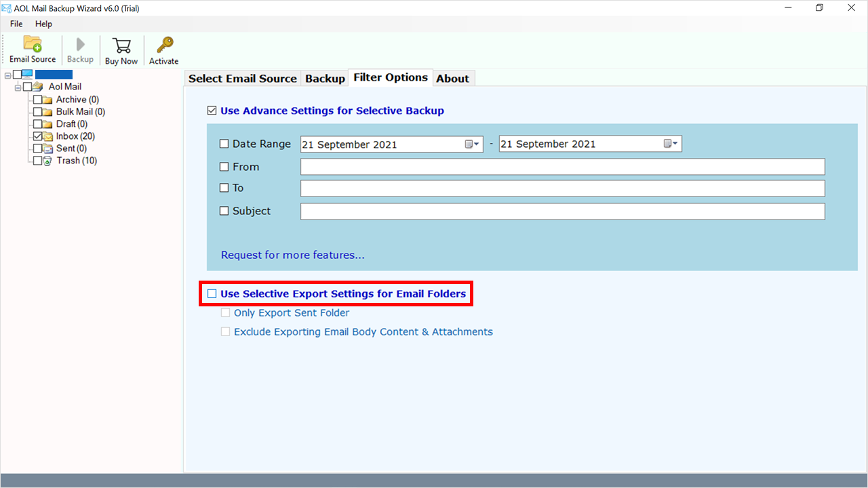
Task: Select 'Inbox (20)' tree row text
Action: pos(75,136)
